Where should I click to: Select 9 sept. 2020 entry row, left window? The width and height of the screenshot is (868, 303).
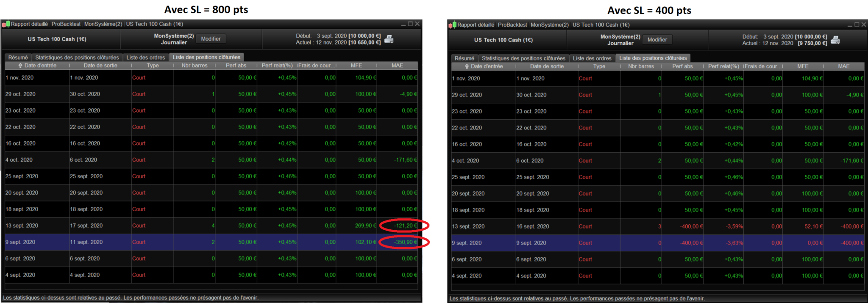[x=211, y=242]
